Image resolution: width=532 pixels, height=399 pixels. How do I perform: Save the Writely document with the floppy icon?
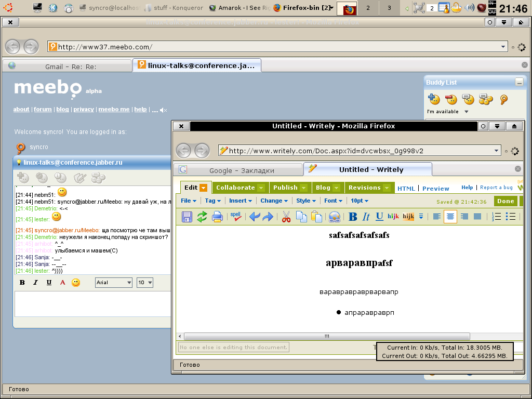187,217
